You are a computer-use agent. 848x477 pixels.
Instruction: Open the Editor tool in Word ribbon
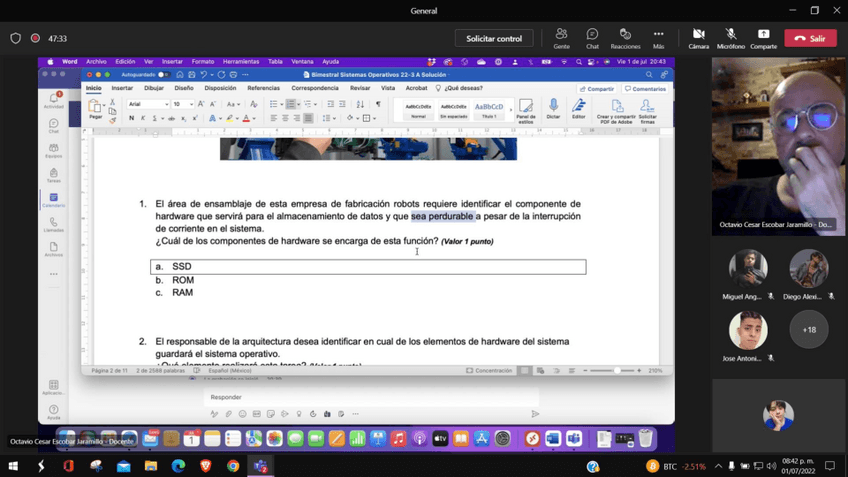(578, 107)
